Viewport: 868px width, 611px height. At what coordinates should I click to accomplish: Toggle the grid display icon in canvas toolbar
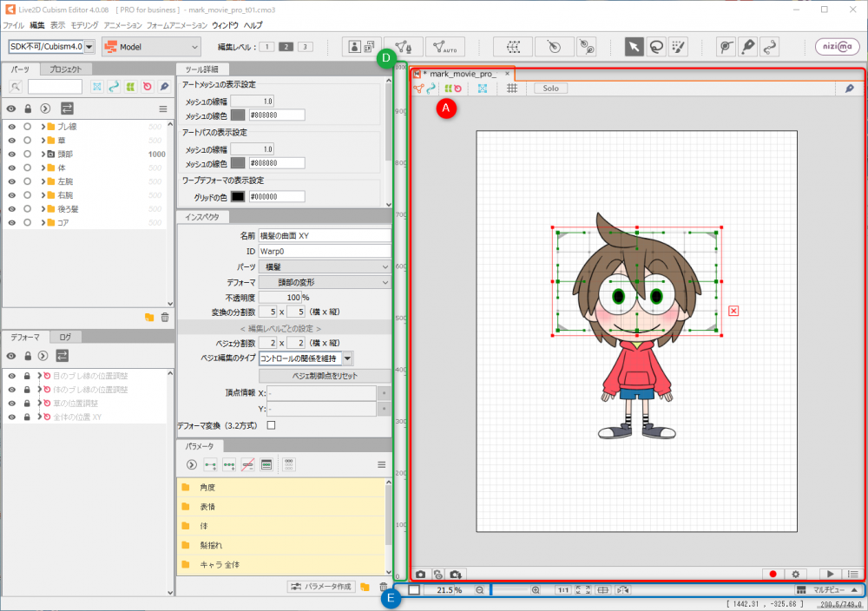coord(512,88)
